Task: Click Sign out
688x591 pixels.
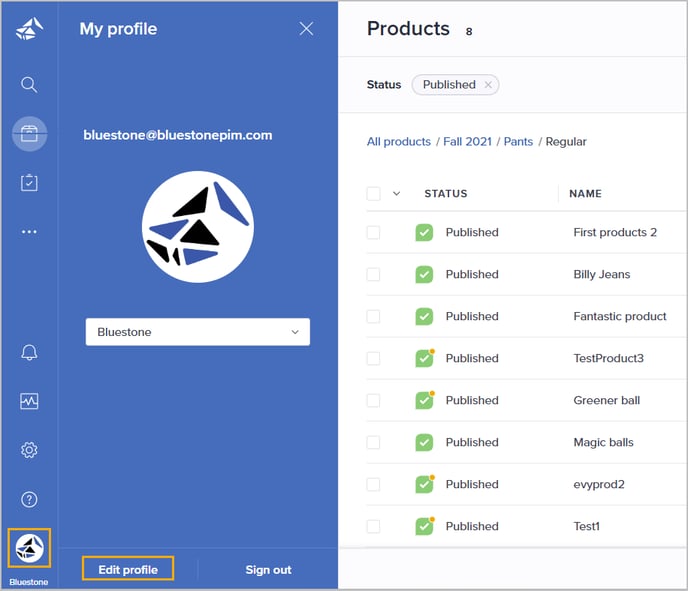Action: (x=268, y=569)
